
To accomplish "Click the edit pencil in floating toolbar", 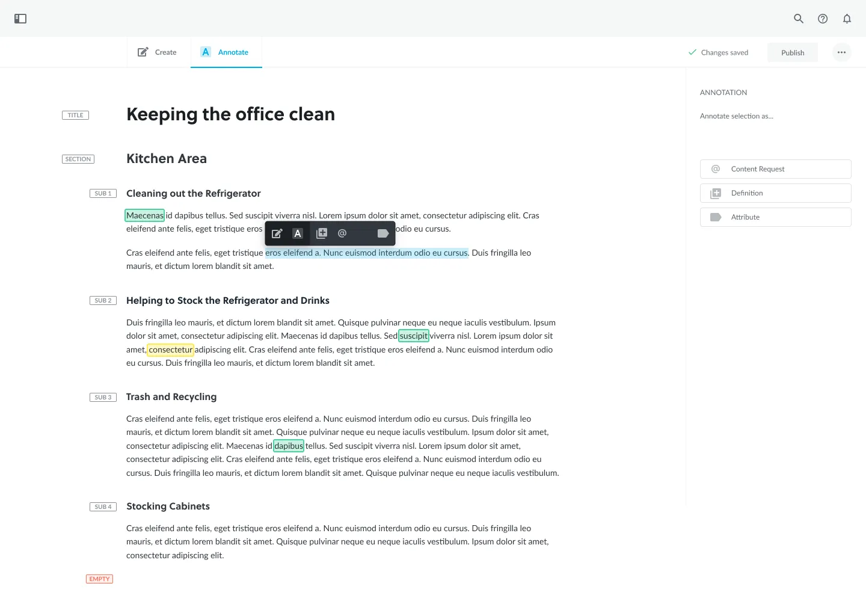I will 277,233.
